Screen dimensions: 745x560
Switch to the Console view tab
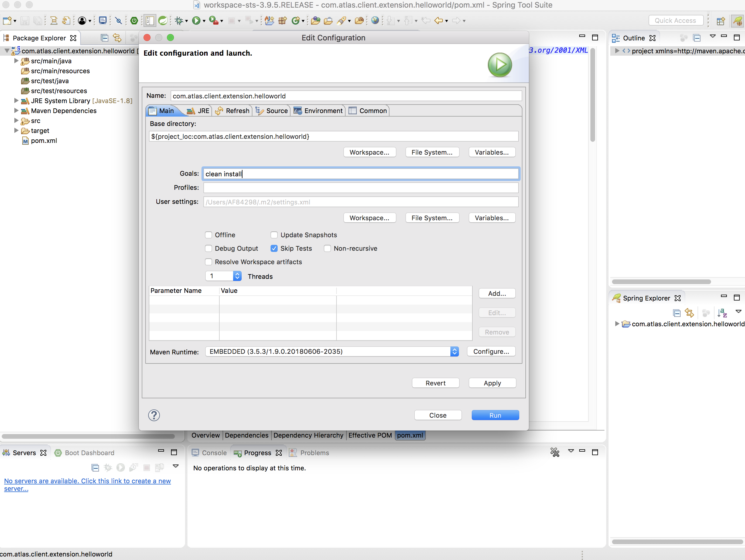(x=209, y=453)
